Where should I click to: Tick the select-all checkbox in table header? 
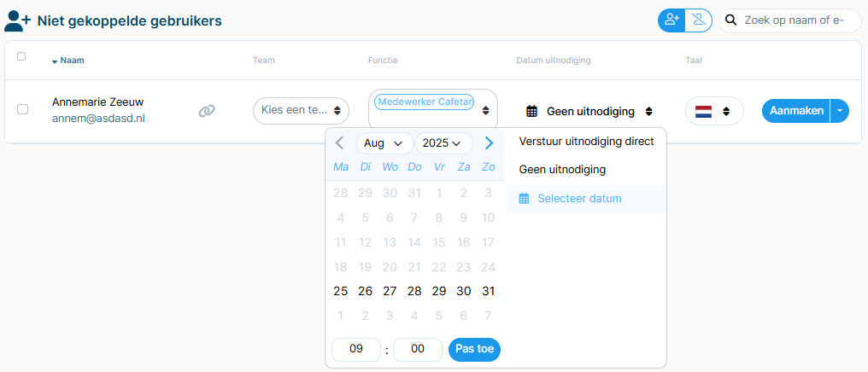click(21, 56)
